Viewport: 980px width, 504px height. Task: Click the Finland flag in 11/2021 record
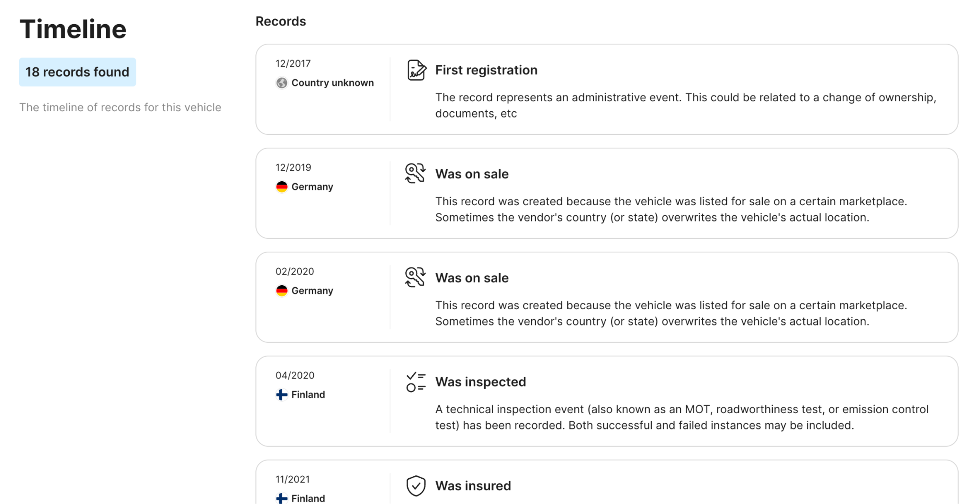pos(281,498)
